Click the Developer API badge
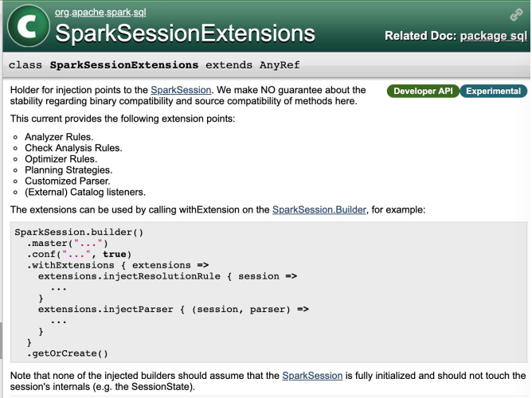This screenshot has width=532, height=398. pyautogui.click(x=421, y=92)
